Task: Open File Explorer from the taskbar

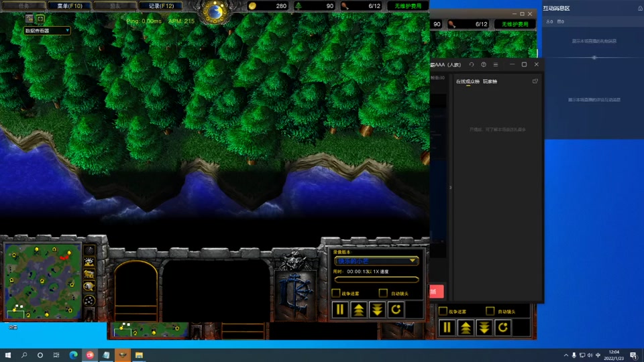Action: click(x=139, y=355)
